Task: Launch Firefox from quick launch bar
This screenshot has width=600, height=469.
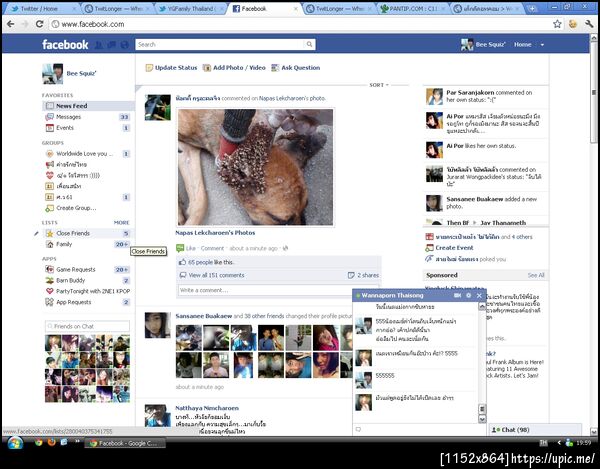Action: [51, 443]
